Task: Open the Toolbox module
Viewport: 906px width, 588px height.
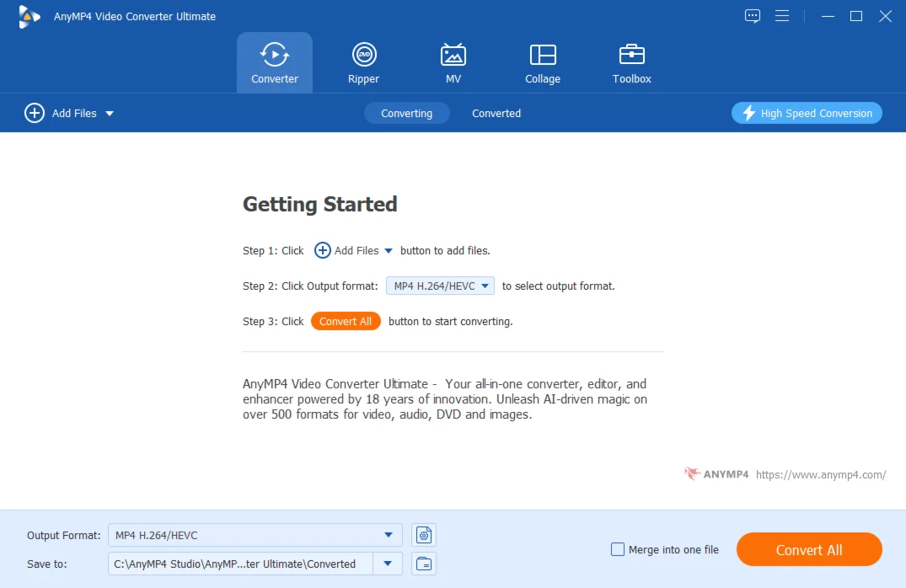Action: [631, 63]
